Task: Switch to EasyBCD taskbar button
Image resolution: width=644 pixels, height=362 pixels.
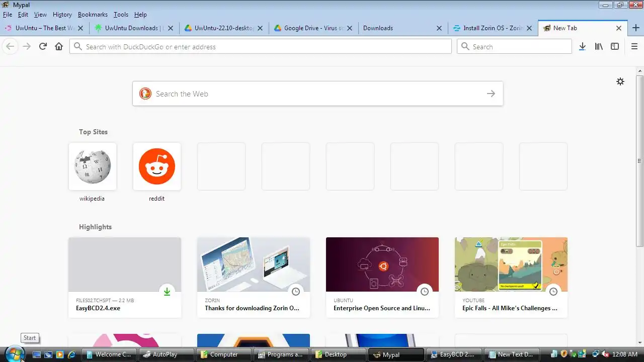Action: pyautogui.click(x=453, y=354)
